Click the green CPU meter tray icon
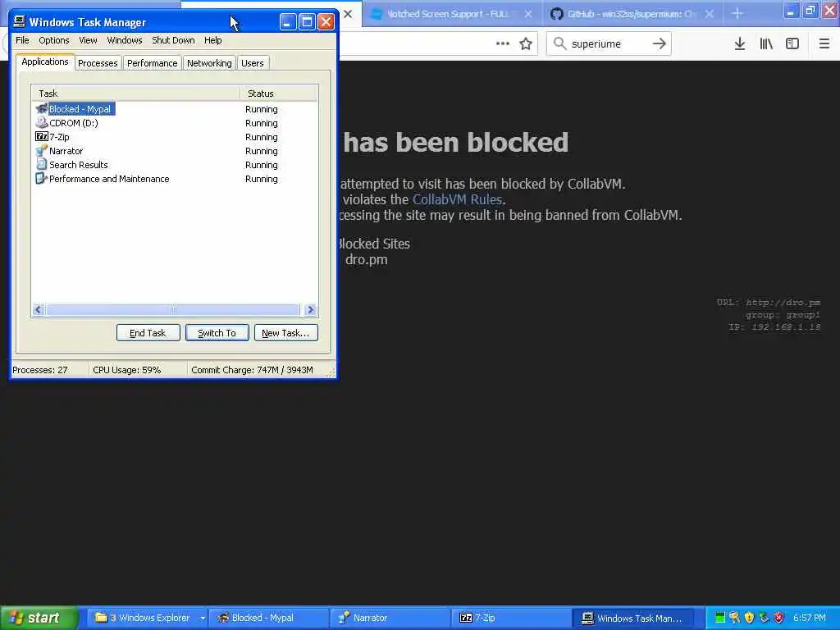 720,618
